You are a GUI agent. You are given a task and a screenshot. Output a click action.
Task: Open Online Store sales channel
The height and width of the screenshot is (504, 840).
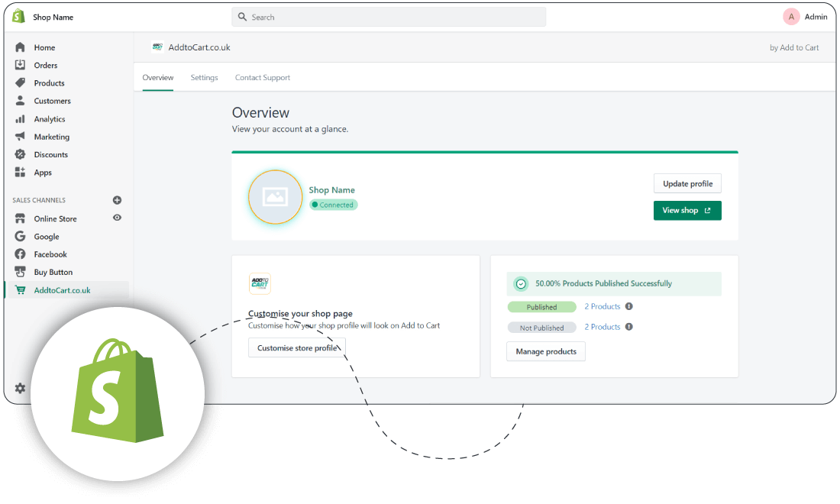pyautogui.click(x=55, y=219)
